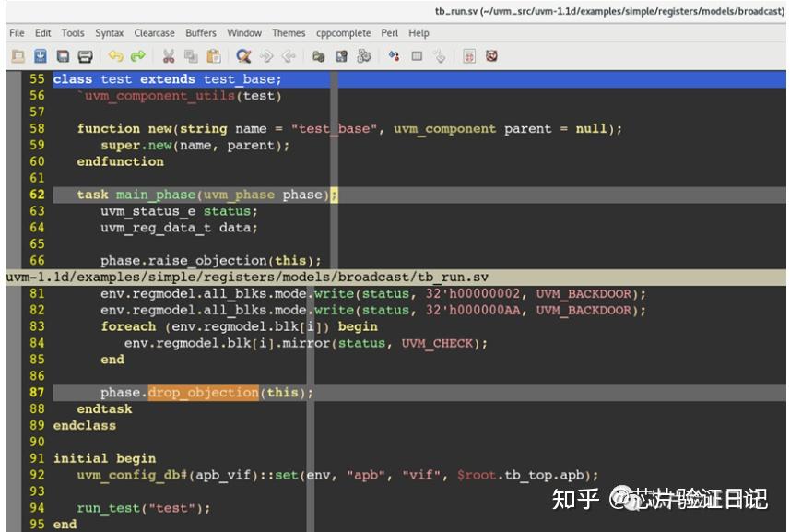Screen dimensions: 790x532
Task: Click 'run_test("test");' on line 94
Action: pos(144,508)
